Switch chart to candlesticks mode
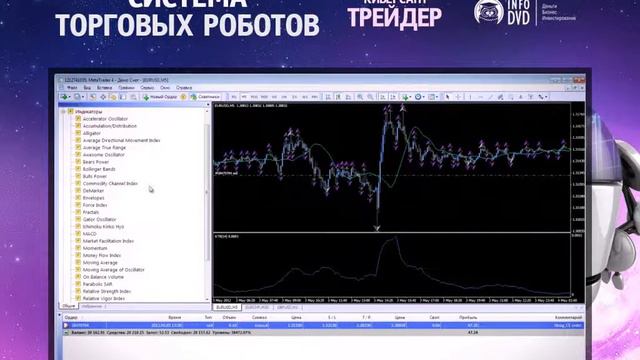 [338, 97]
